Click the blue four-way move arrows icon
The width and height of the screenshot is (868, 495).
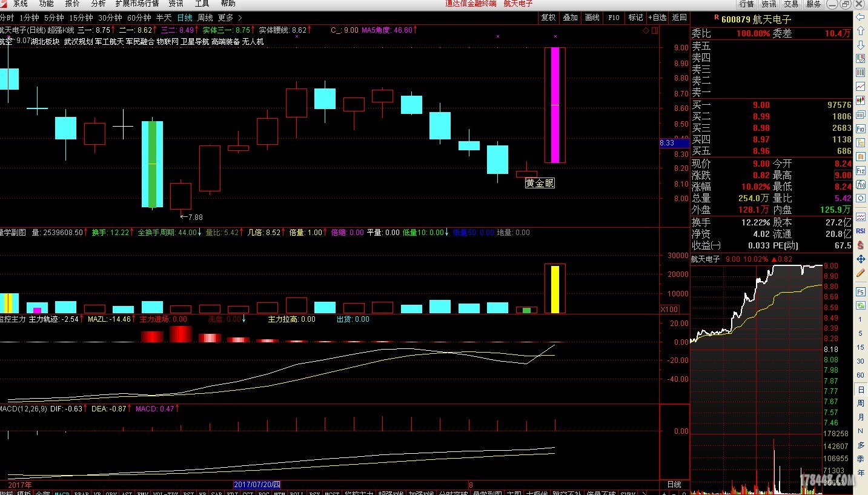pos(861,259)
